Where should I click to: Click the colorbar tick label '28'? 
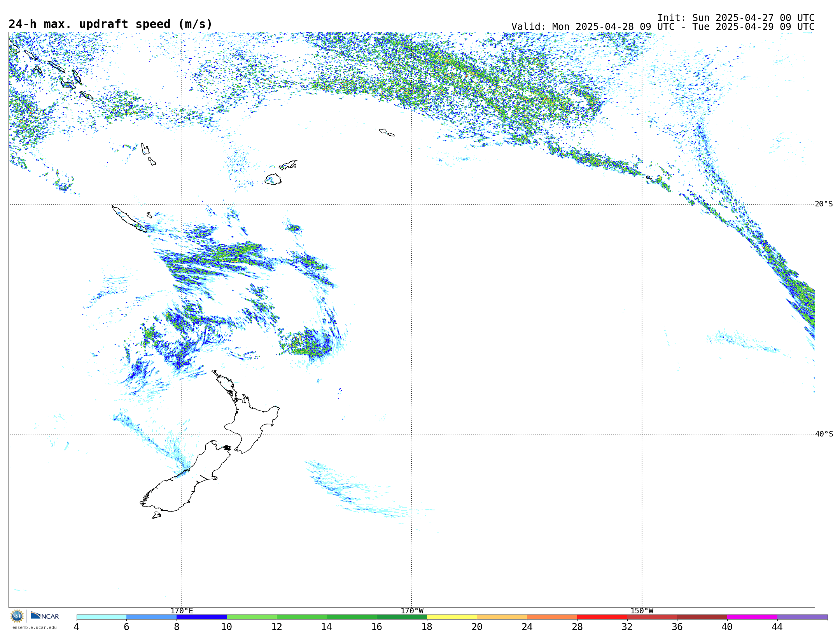point(577,627)
